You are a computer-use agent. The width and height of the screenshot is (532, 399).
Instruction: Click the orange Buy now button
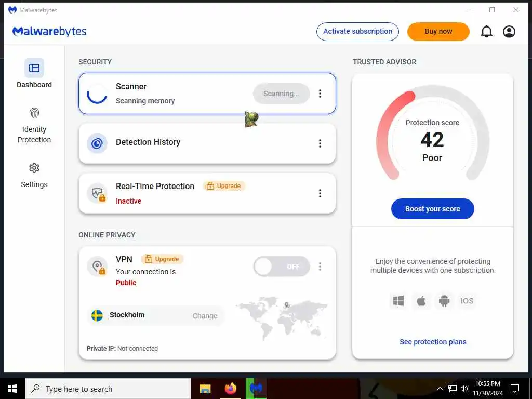438,32
